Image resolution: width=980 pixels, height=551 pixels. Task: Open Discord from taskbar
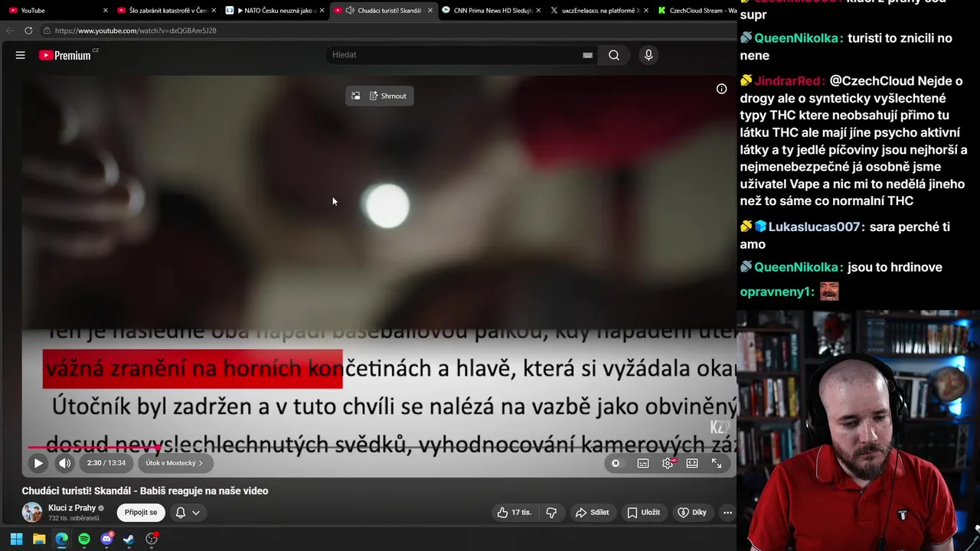106,539
